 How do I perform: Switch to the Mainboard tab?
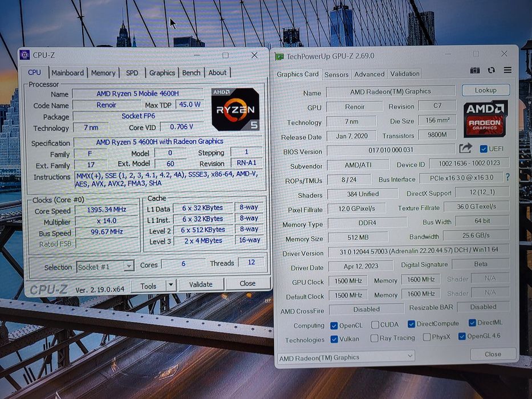[67, 72]
